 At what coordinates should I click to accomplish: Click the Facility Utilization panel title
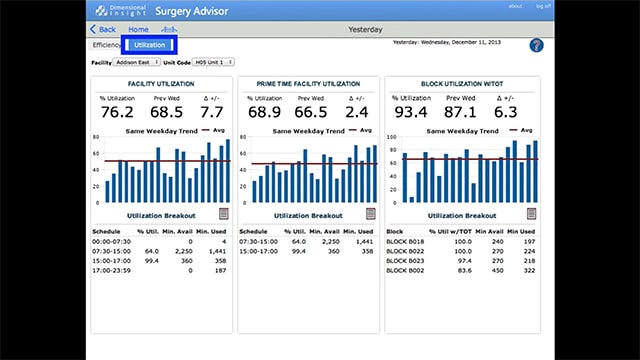point(161,84)
